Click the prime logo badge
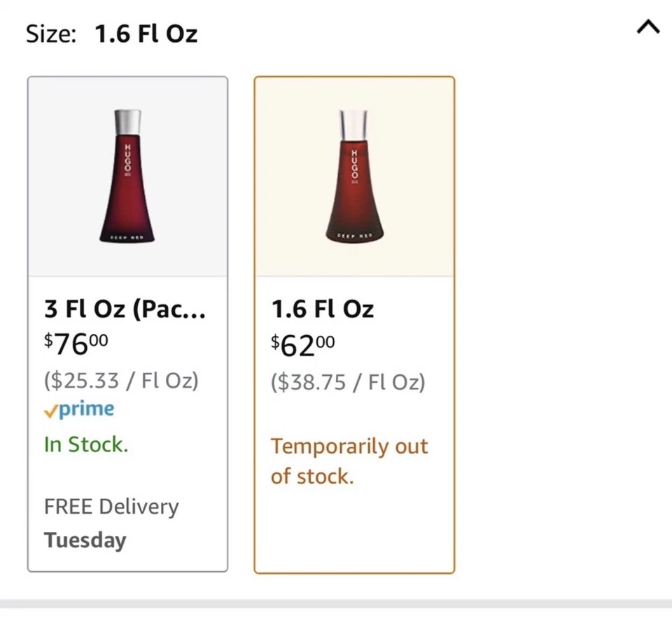 coord(86,409)
